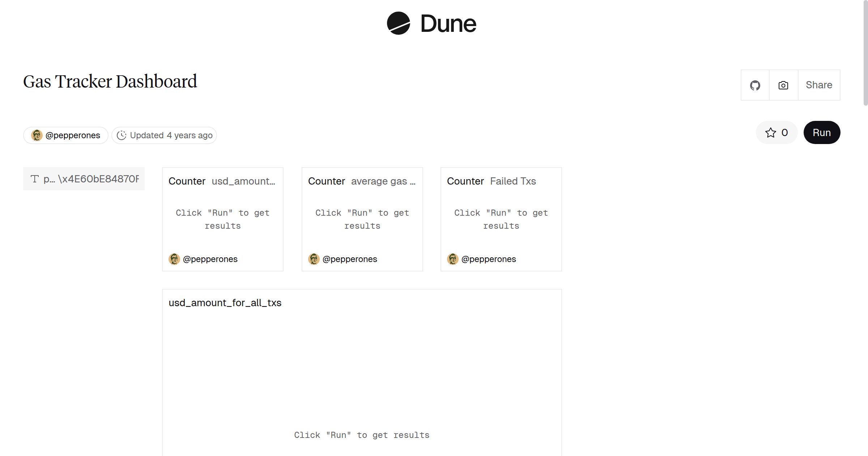This screenshot has width=868, height=456.
Task: Click avatar in Failed Txs card
Action: 452,259
